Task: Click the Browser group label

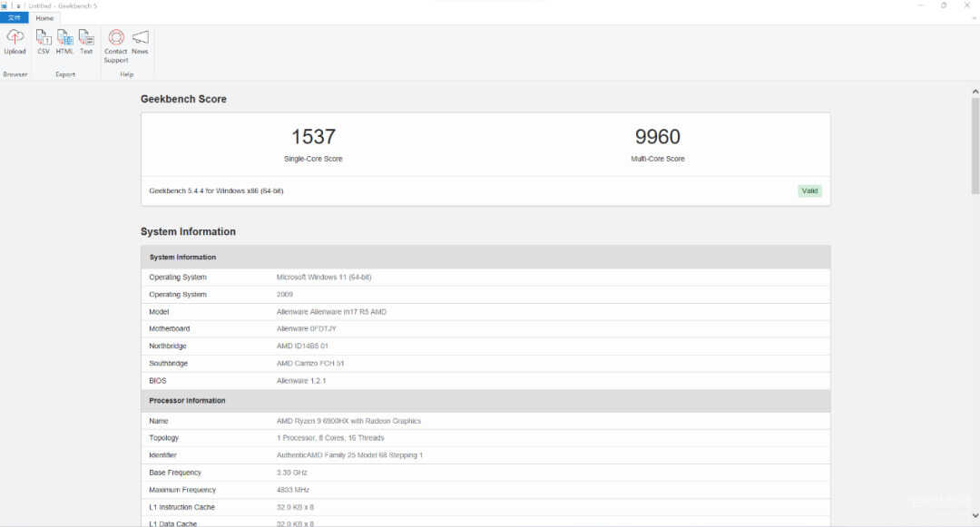Action: click(x=15, y=74)
